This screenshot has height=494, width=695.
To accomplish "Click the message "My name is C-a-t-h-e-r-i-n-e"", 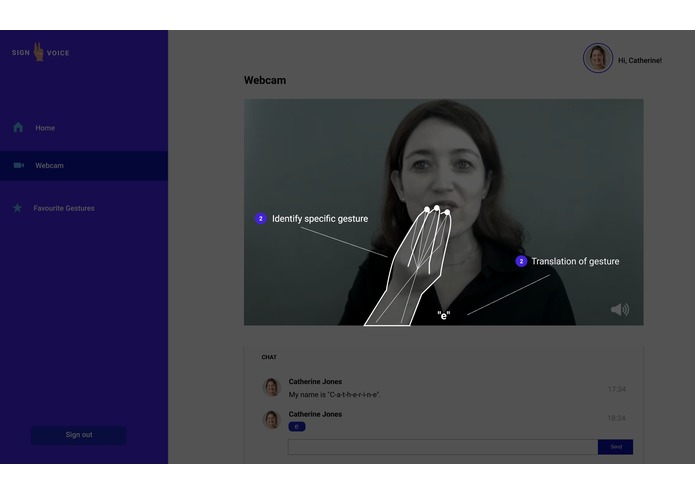I will coord(335,395).
